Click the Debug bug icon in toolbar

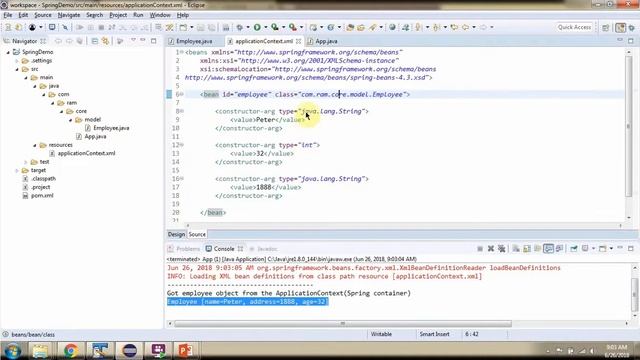pos(240,27)
